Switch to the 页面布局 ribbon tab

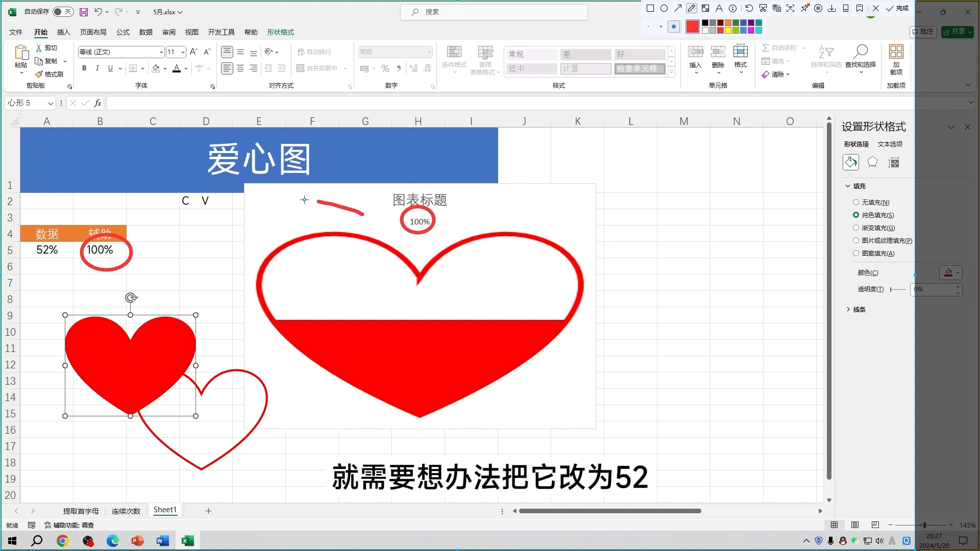(93, 32)
